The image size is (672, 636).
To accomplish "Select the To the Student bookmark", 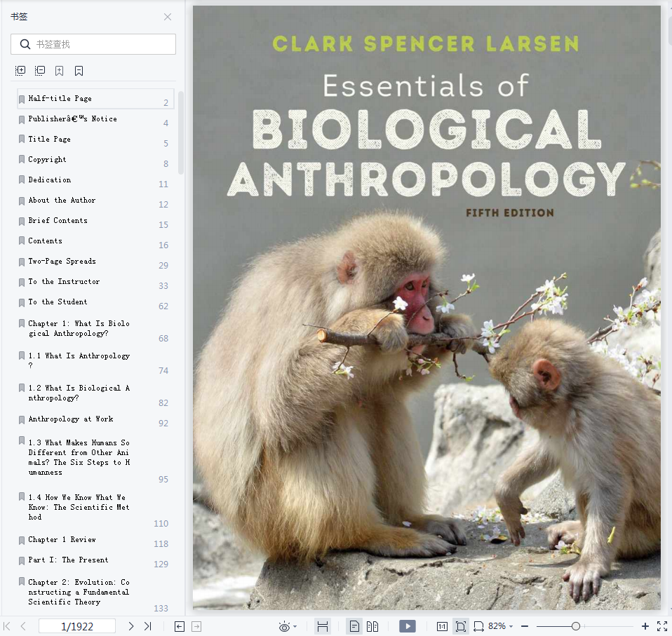I will pyautogui.click(x=95, y=302).
